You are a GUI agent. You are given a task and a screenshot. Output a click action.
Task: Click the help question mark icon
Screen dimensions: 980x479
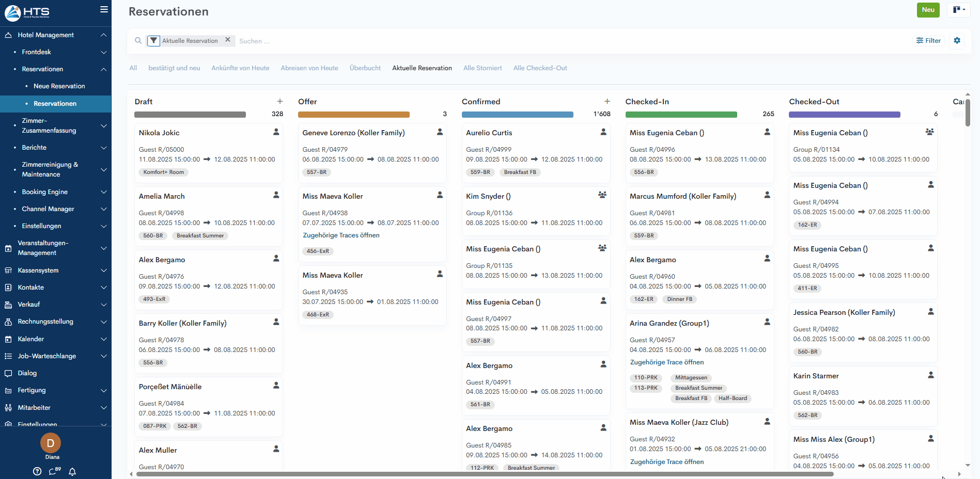37,471
